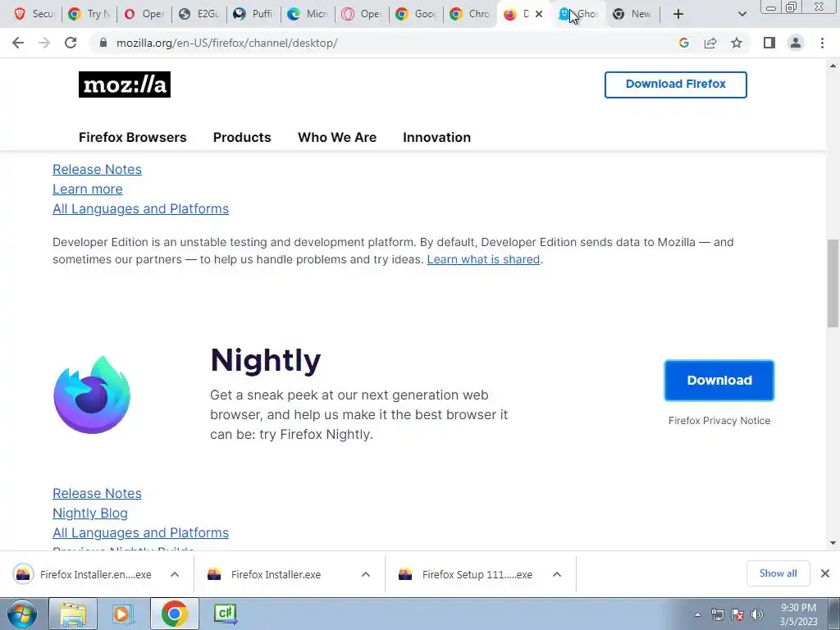The image size is (840, 630).
Task: Click the page scrollbar down arrow
Action: [833, 543]
